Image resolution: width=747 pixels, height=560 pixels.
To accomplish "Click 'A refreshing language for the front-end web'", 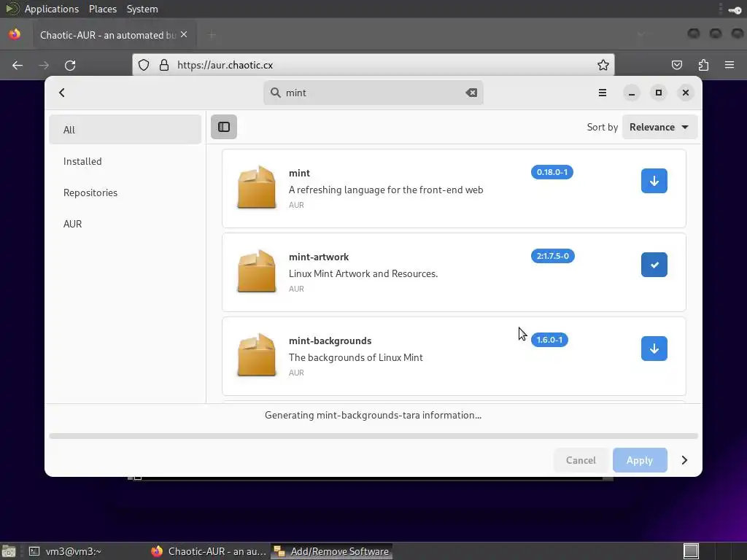I will click(386, 190).
